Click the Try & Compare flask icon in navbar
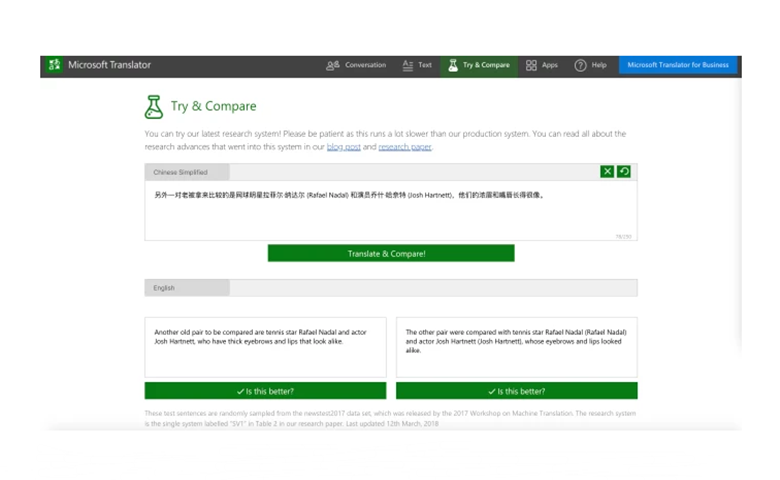Screen dimensions: 780x480 click(x=453, y=65)
